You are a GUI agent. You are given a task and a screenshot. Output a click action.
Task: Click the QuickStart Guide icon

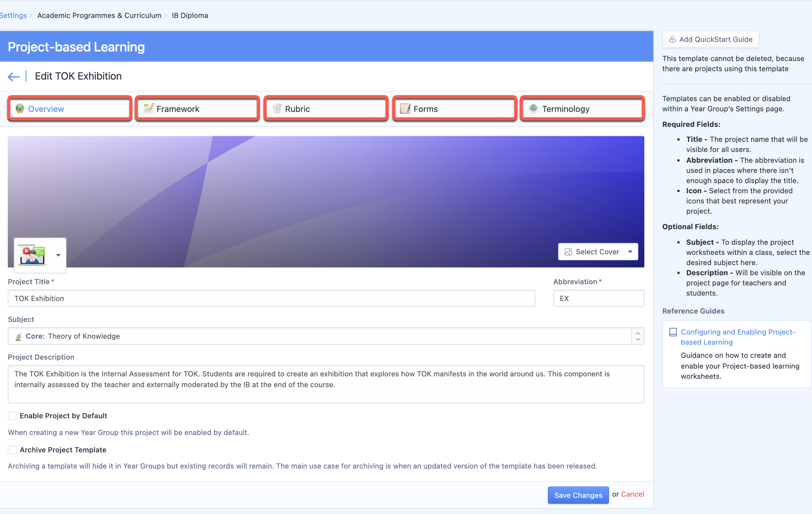(x=672, y=39)
